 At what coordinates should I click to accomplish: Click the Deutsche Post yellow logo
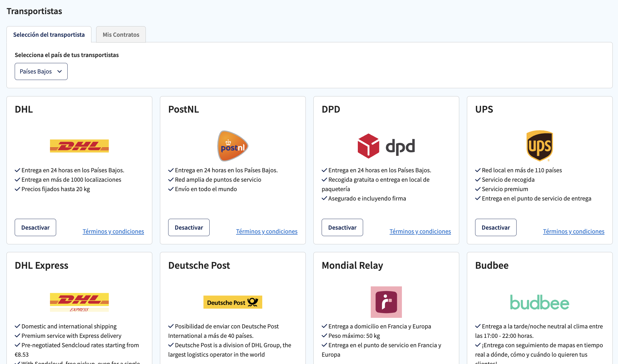[x=233, y=302]
